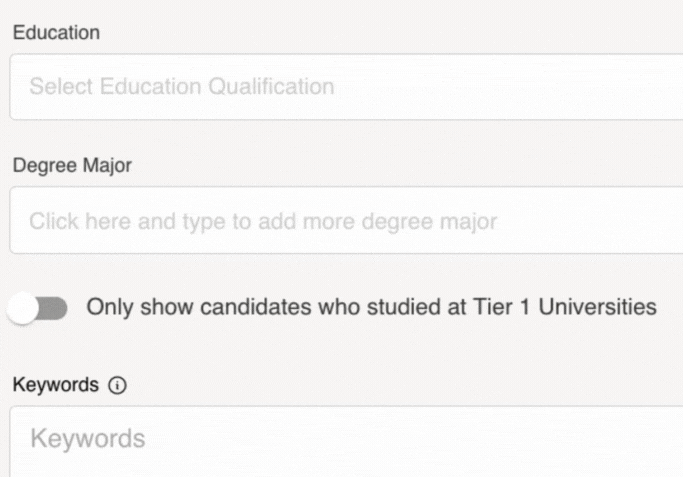Open the Select Education Qualification dropdown
683x477 pixels.
(346, 87)
